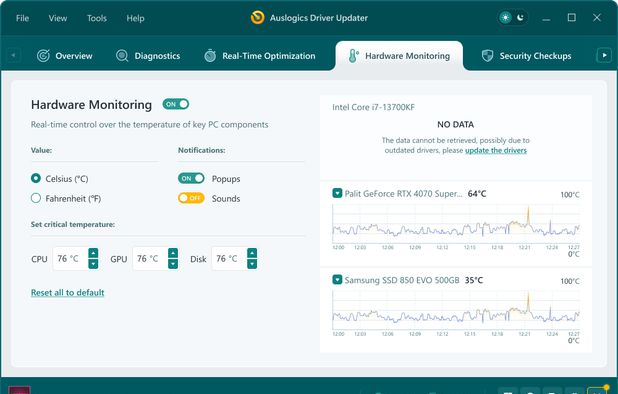Image resolution: width=618 pixels, height=394 pixels.
Task: Select the Celsius radio button
Action: point(36,178)
